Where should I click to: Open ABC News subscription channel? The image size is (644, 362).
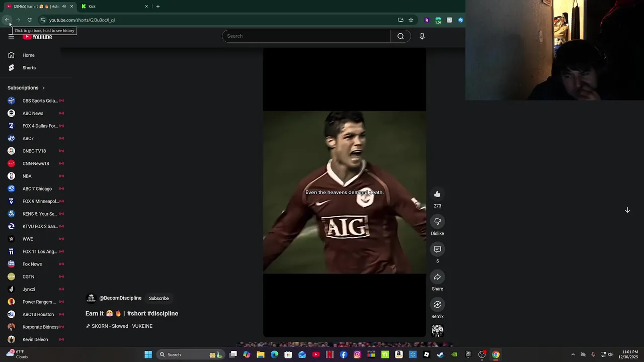tap(36, 113)
